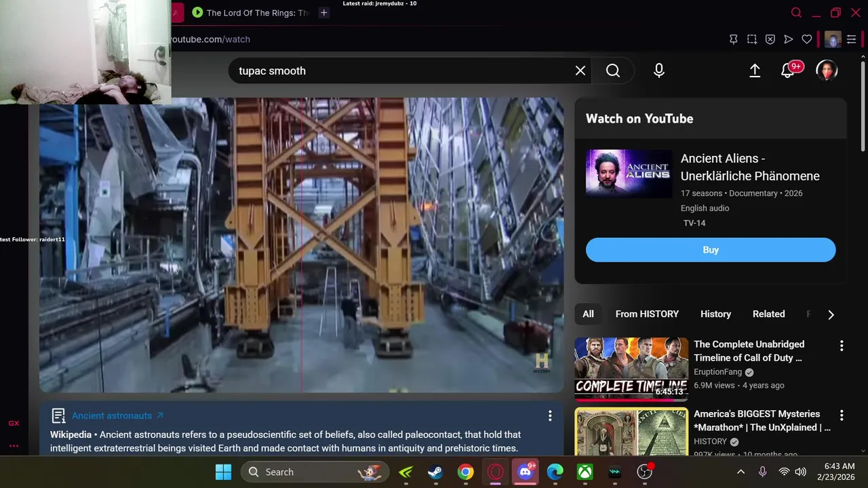
Task: Open America's BIGGEST Mysteries thumbnail
Action: point(631,431)
